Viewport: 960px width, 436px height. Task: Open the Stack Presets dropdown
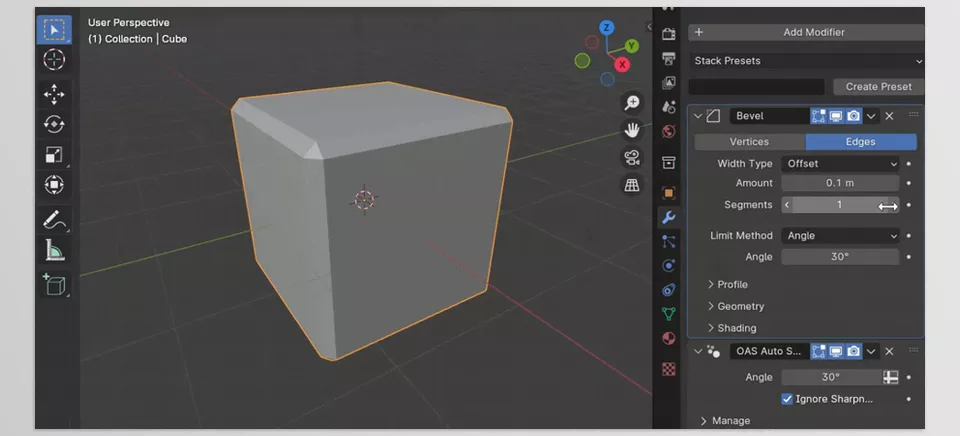pos(806,61)
